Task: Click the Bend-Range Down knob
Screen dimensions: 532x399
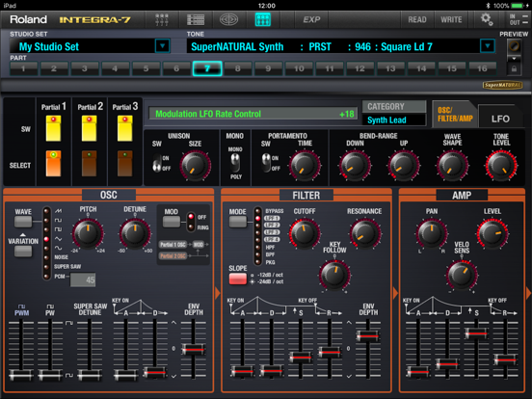Action: point(355,166)
